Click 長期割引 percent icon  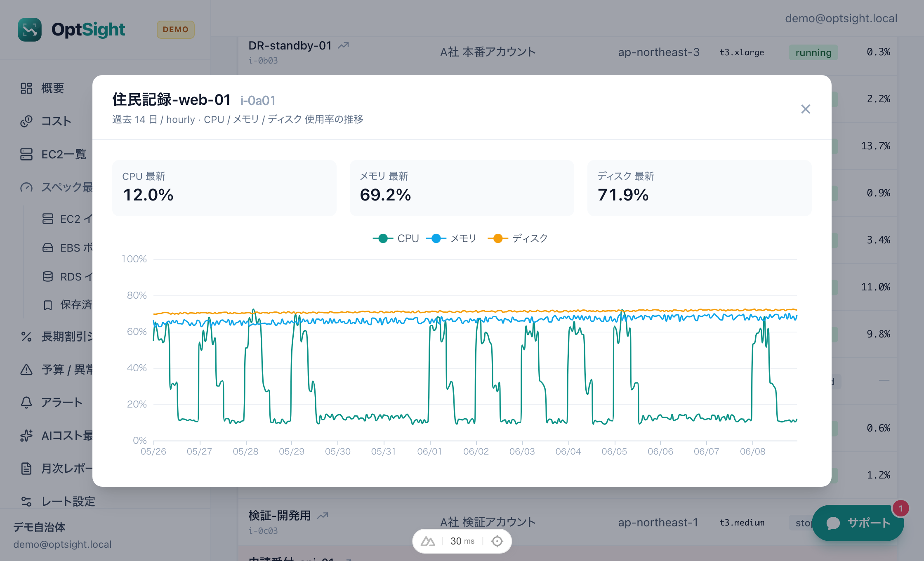26,337
